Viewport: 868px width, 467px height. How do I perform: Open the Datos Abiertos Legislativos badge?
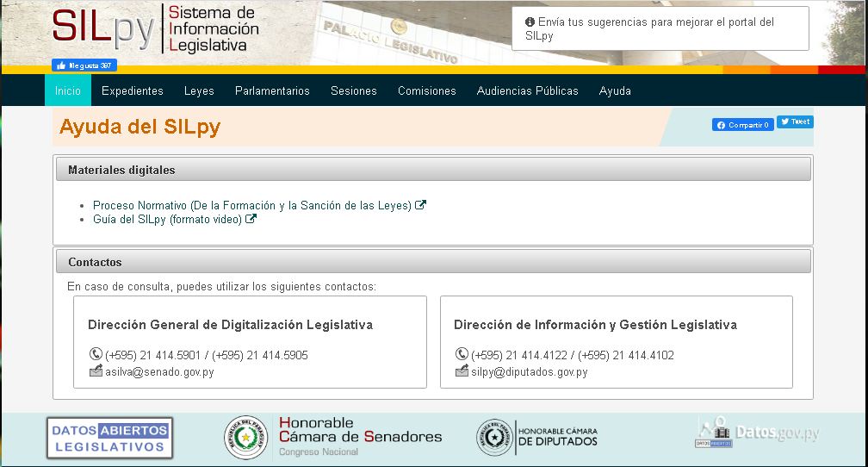coord(109,438)
